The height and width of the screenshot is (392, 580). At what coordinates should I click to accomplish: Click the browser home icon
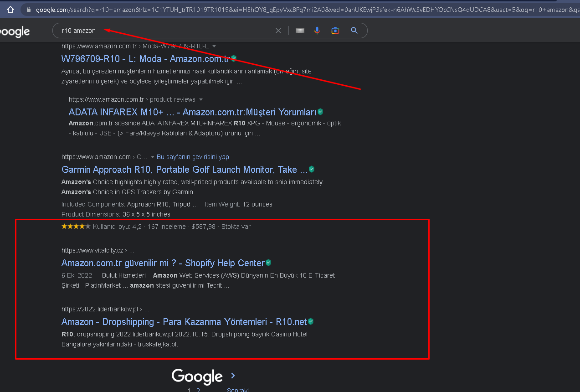pos(10,9)
